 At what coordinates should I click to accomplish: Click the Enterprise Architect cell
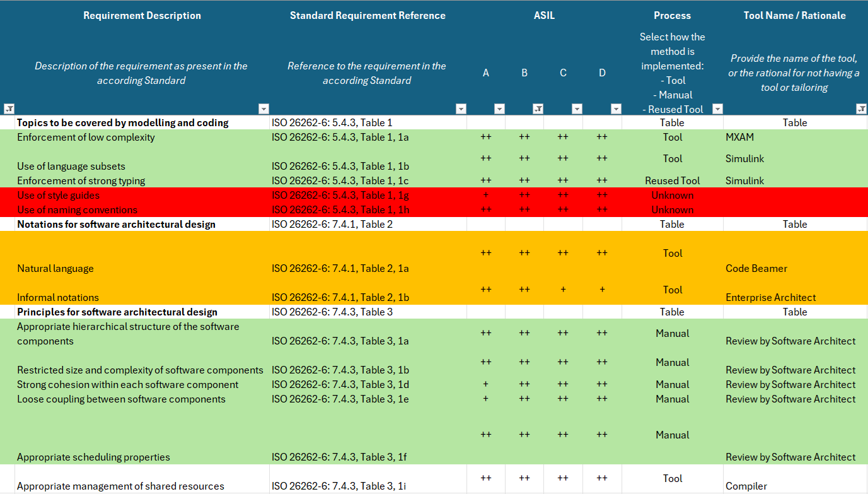pos(770,298)
